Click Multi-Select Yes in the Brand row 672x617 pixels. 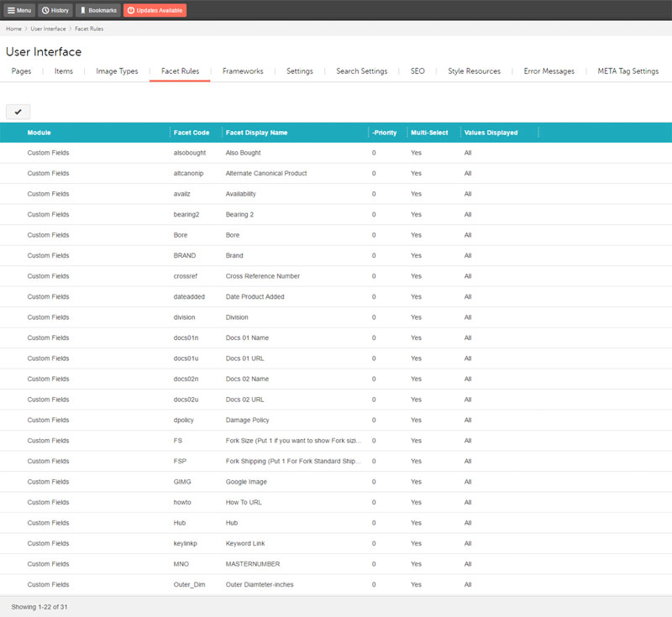tap(416, 256)
